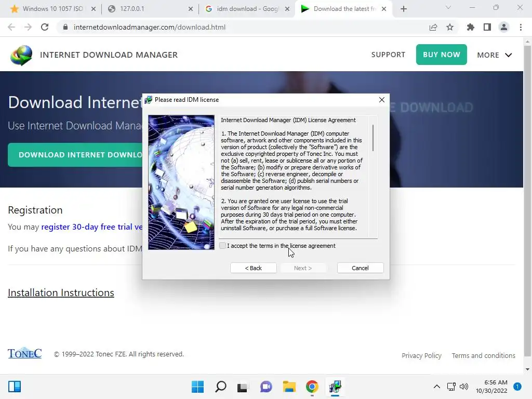Share this page icon in address bar
The image size is (532, 399).
[433, 27]
